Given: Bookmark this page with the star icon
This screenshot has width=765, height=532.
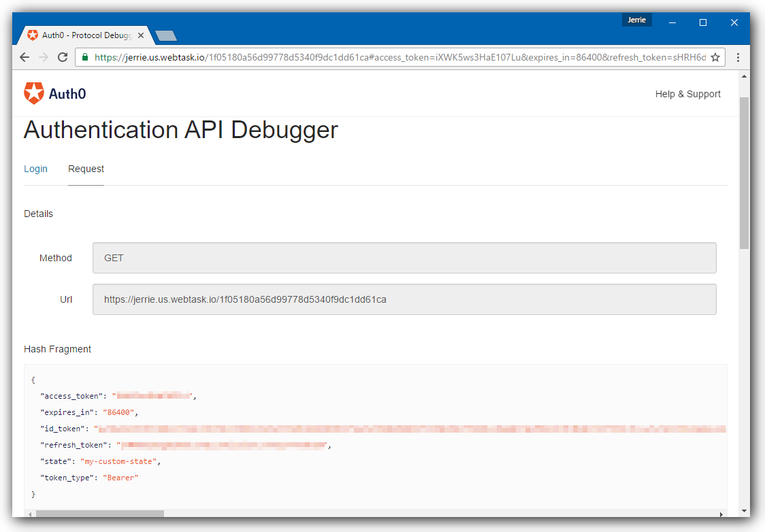Looking at the screenshot, I should (x=715, y=58).
